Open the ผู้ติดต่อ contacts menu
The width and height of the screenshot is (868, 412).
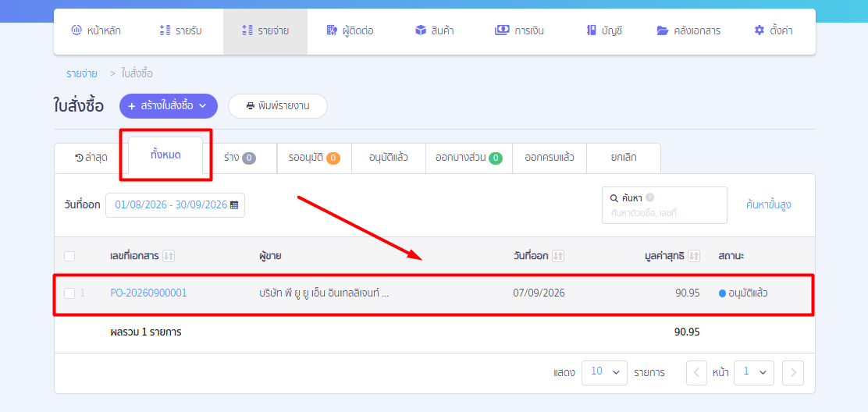[x=349, y=31]
